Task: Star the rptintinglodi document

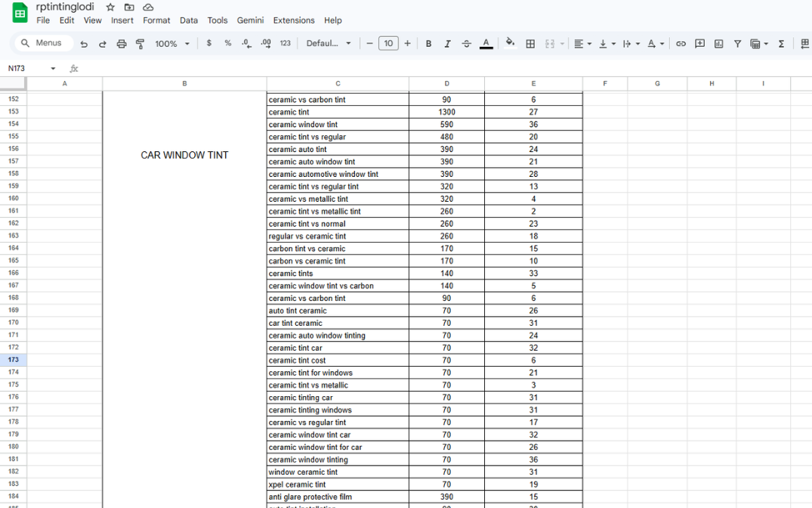Action: 110,7
